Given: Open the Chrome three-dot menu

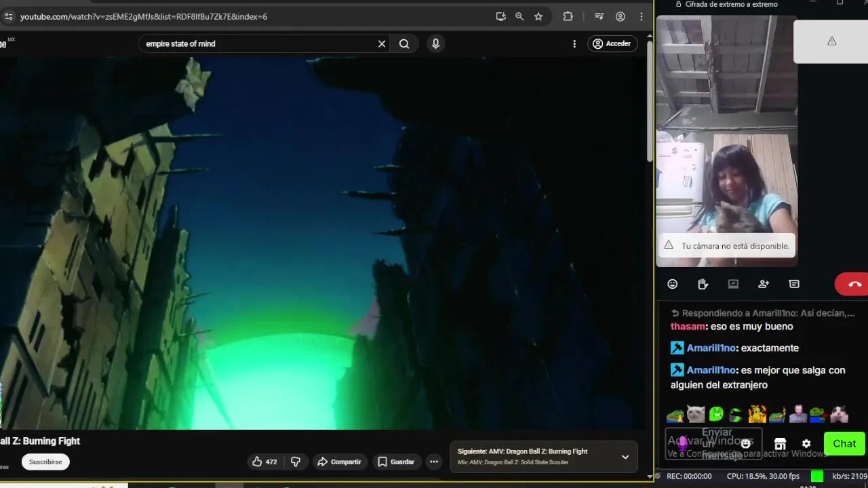Looking at the screenshot, I should [642, 16].
